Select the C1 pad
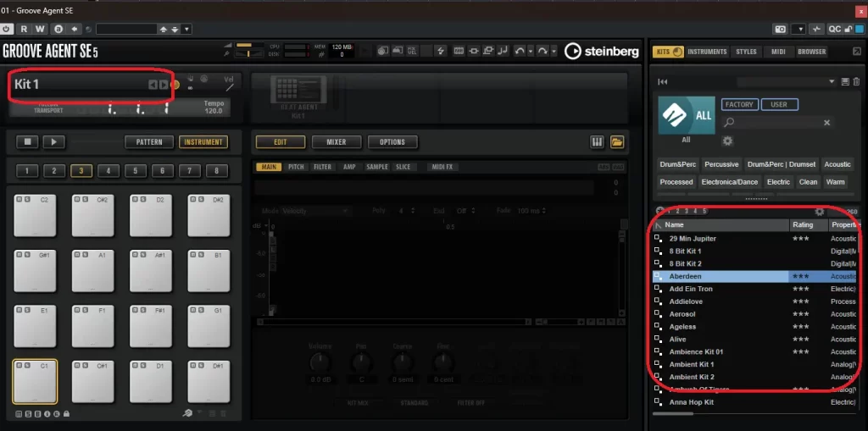The height and width of the screenshot is (431, 868). (x=35, y=382)
